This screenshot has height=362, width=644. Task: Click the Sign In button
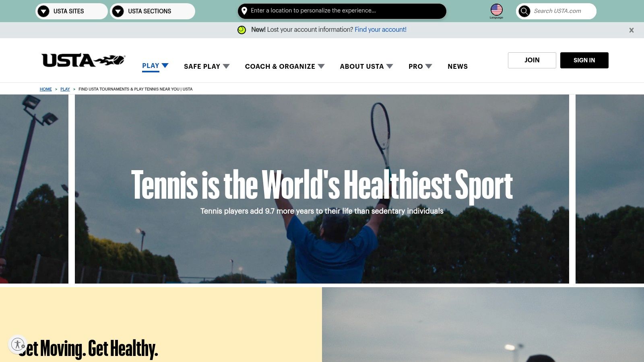click(584, 60)
